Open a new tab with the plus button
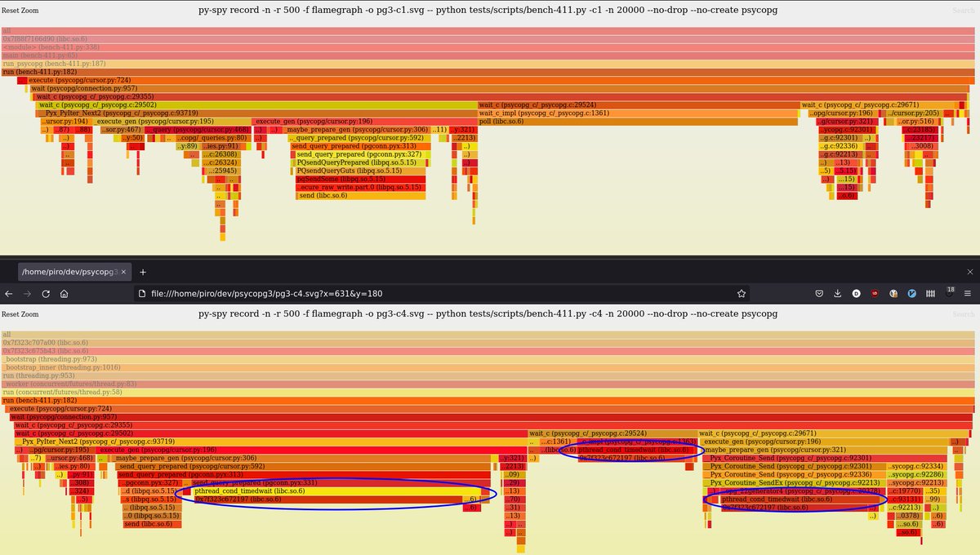The height and width of the screenshot is (555, 980). (x=142, y=271)
